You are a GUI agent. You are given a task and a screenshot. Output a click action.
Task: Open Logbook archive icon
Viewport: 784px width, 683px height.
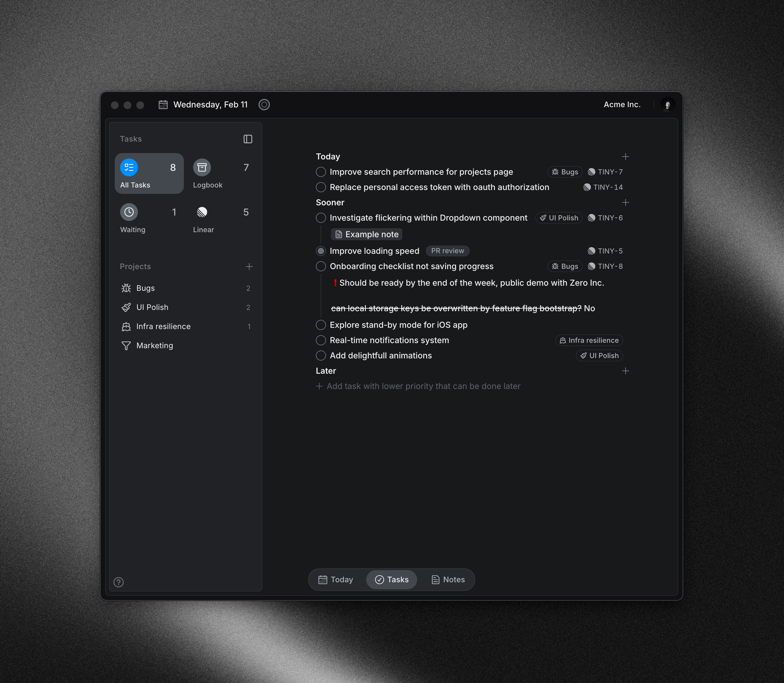coord(202,167)
